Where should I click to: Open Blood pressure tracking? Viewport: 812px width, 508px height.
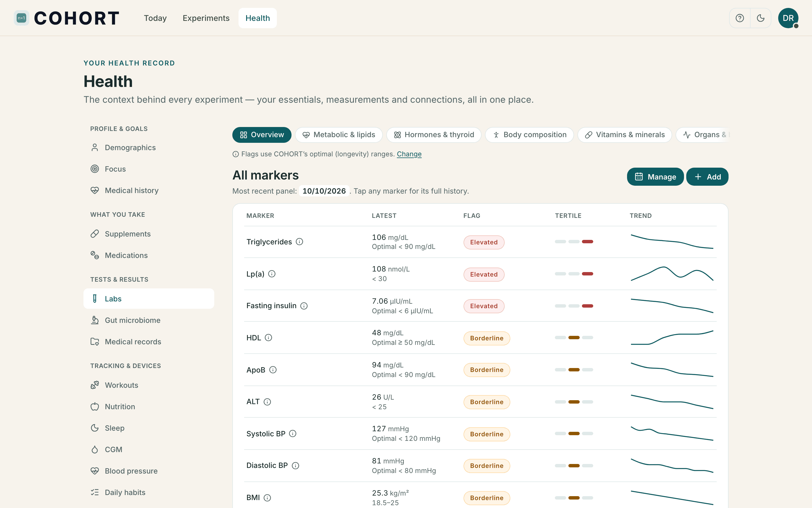coord(149,471)
